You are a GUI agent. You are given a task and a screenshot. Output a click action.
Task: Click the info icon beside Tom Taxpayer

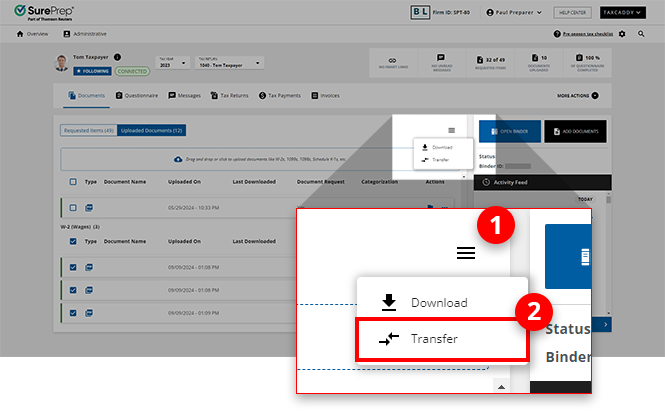point(118,58)
